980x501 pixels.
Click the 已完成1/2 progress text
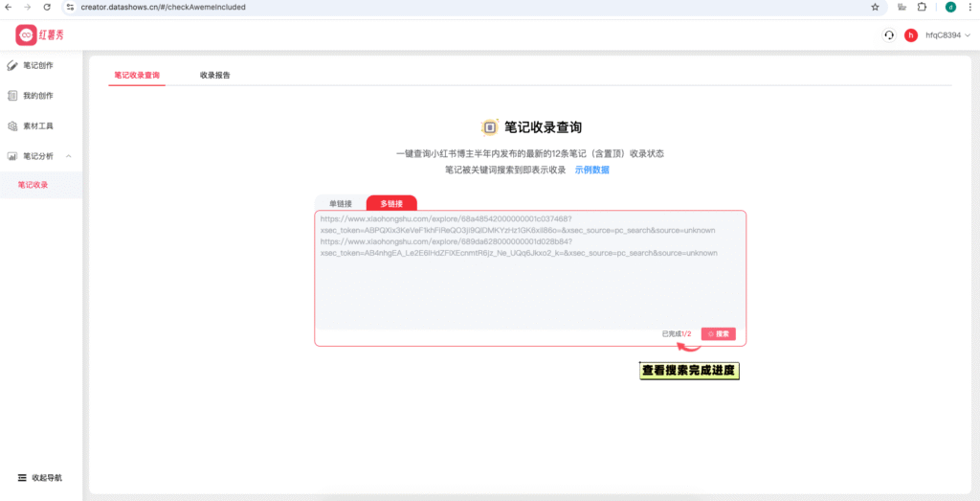click(677, 334)
